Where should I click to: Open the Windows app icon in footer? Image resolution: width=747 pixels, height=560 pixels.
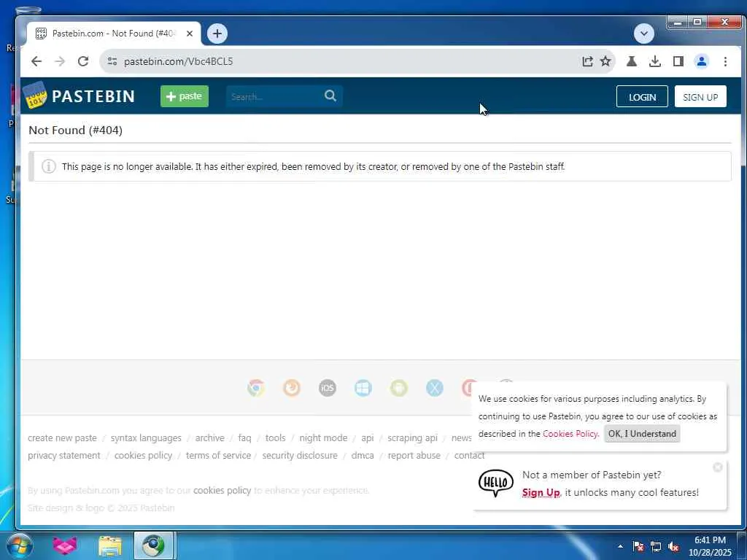tap(363, 388)
